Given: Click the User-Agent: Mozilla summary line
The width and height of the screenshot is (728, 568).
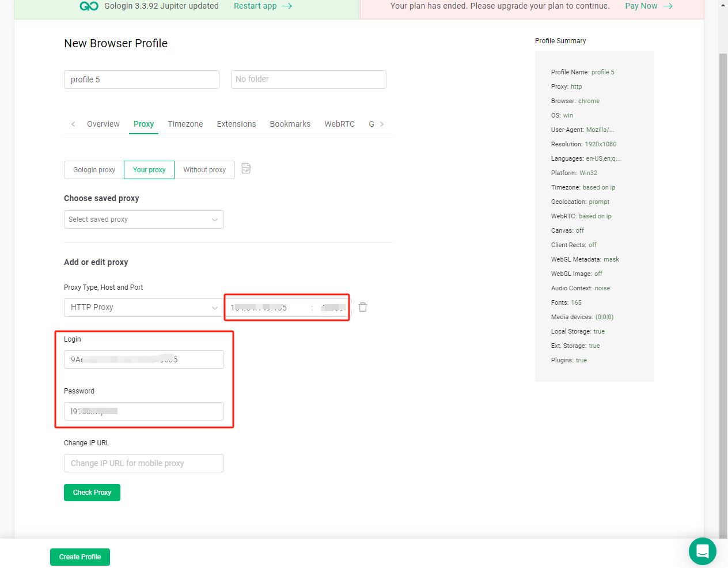Looking at the screenshot, I should pyautogui.click(x=583, y=130).
